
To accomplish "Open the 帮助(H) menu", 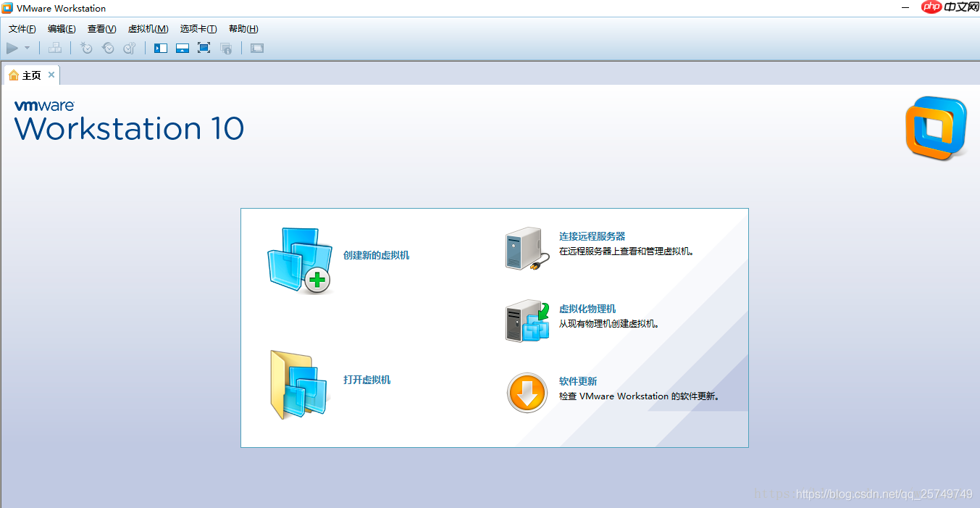I will (x=243, y=29).
